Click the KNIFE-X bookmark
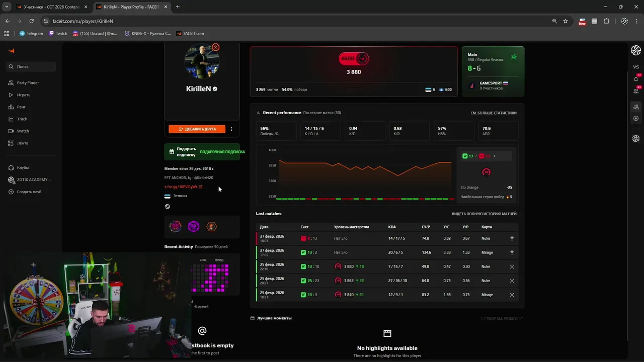This screenshot has width=644, height=362. coord(147,33)
